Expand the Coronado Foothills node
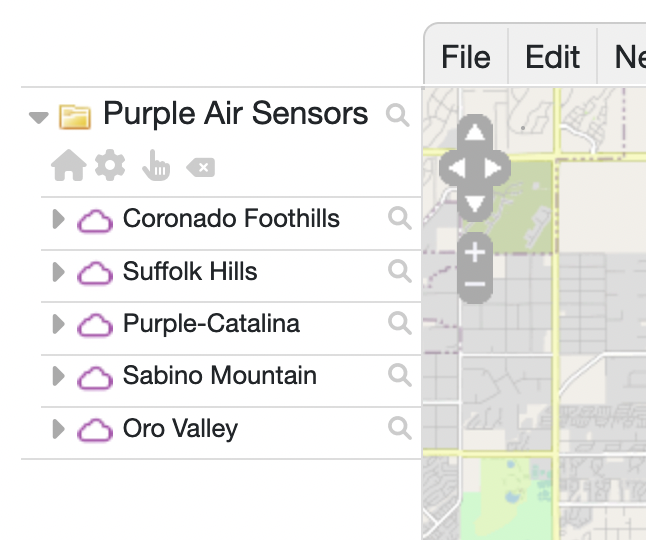This screenshot has height=540, width=646. [x=58, y=220]
